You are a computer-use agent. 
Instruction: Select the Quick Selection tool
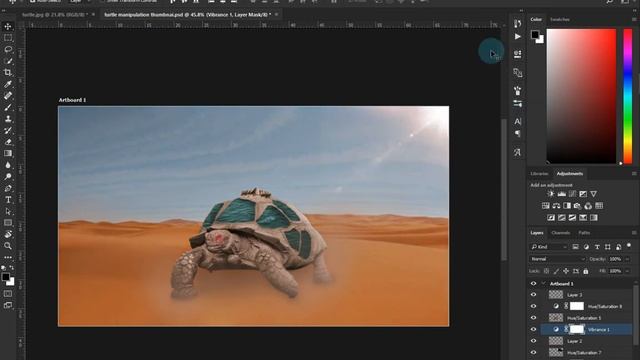pyautogui.click(x=8, y=61)
